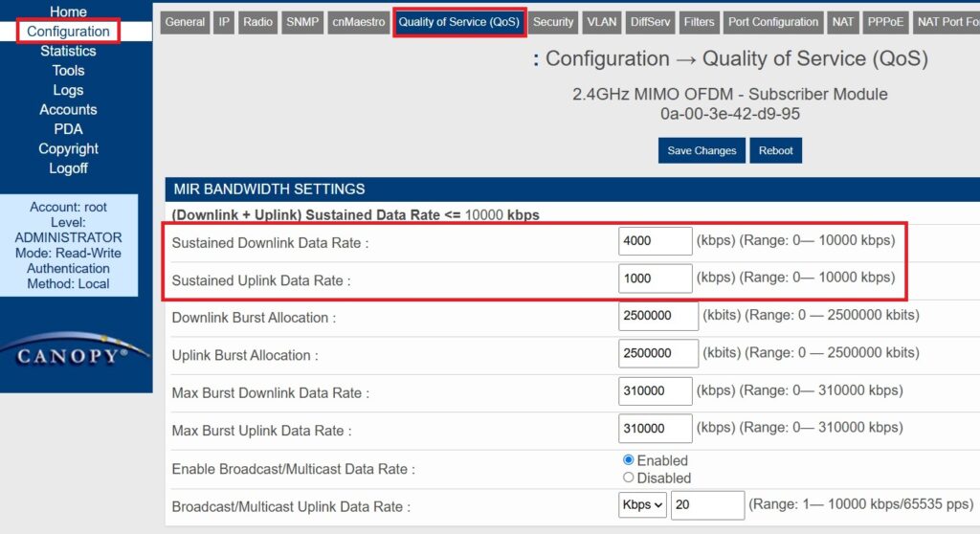Go to the cnMaestro tab

pos(359,22)
